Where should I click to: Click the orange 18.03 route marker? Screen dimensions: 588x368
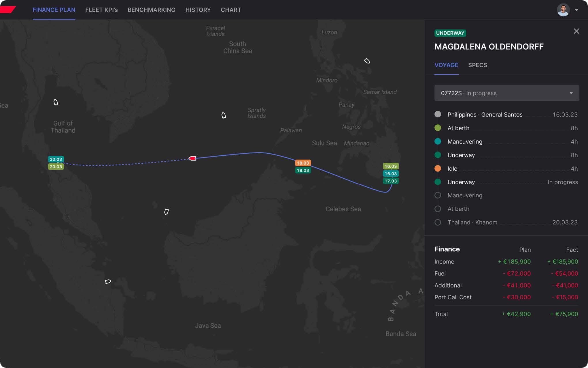point(303,163)
